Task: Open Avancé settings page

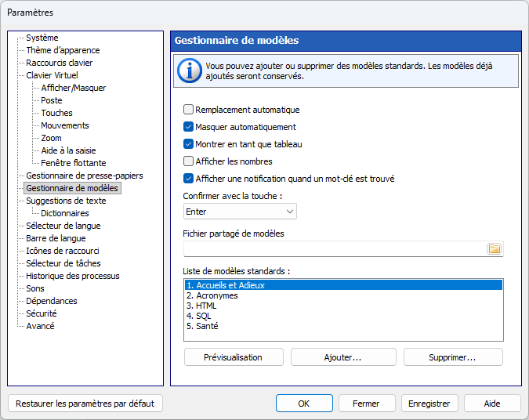Action: click(40, 326)
